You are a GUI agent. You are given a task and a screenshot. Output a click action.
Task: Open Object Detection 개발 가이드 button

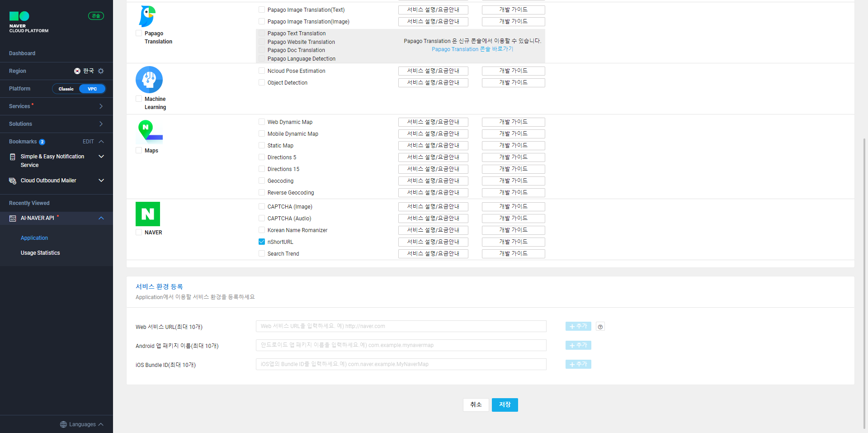(x=514, y=82)
